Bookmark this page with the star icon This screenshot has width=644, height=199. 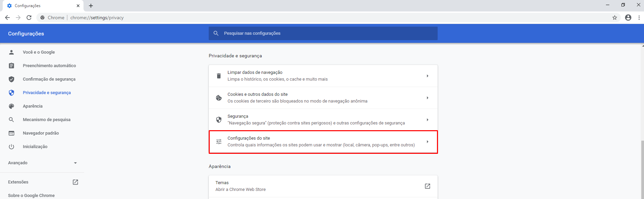(x=615, y=18)
